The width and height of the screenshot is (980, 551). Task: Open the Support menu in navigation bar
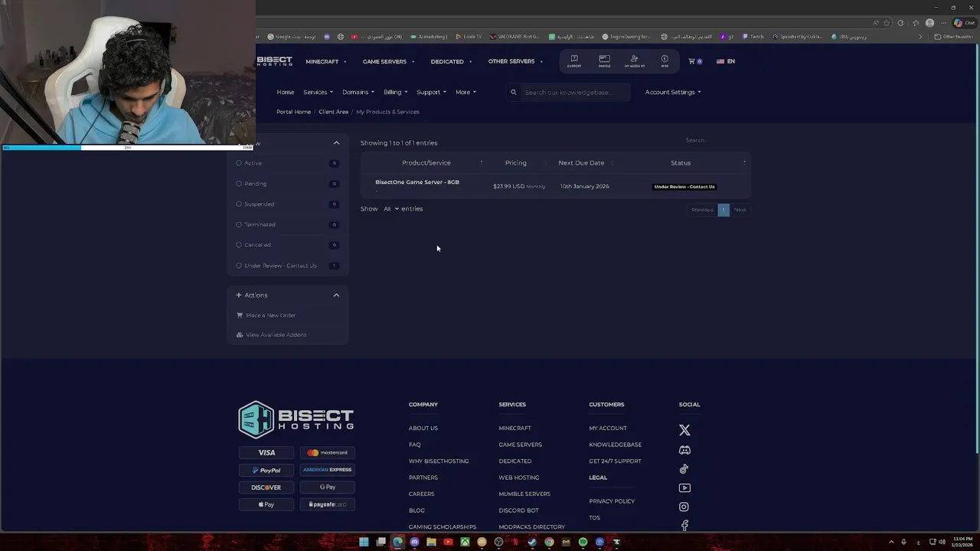tap(431, 92)
